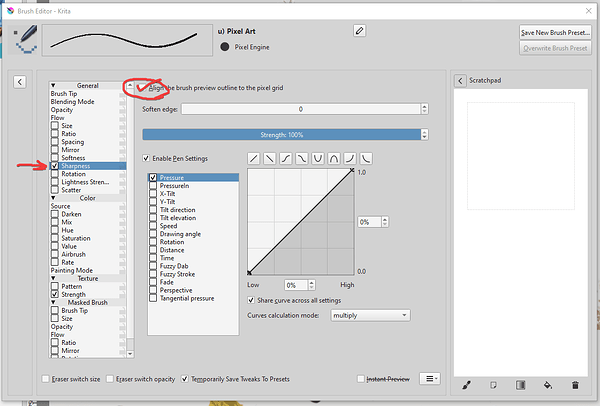Click the brush stroke preview image

pos(127,41)
